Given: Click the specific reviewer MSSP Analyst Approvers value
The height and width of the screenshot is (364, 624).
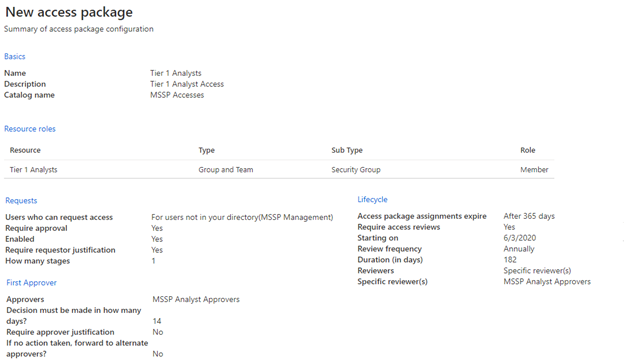Looking at the screenshot, I should click(x=547, y=281).
